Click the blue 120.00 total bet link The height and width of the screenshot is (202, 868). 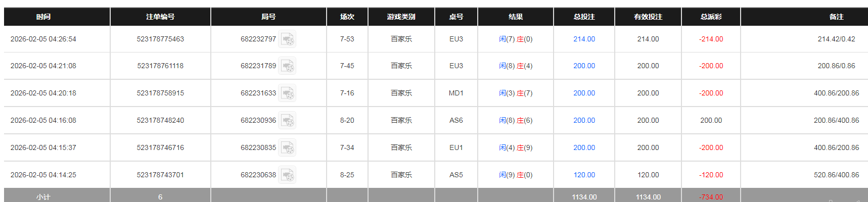[584, 175]
